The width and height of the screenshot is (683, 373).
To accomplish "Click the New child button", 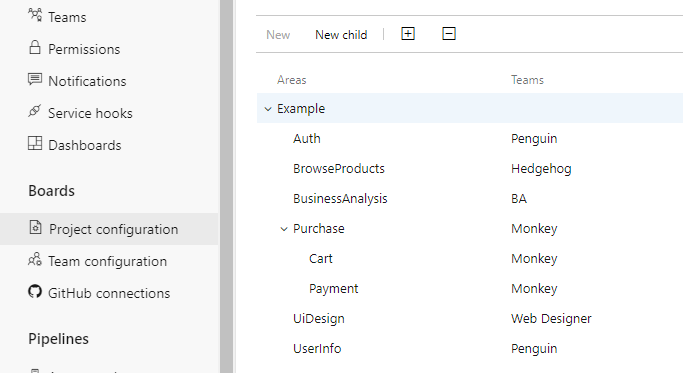I will pos(341,35).
